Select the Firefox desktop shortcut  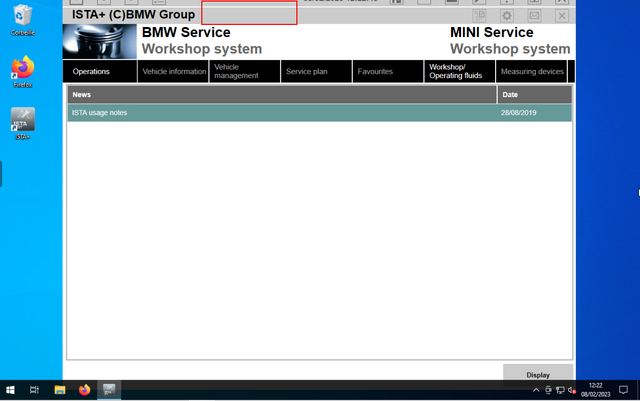pyautogui.click(x=23, y=72)
